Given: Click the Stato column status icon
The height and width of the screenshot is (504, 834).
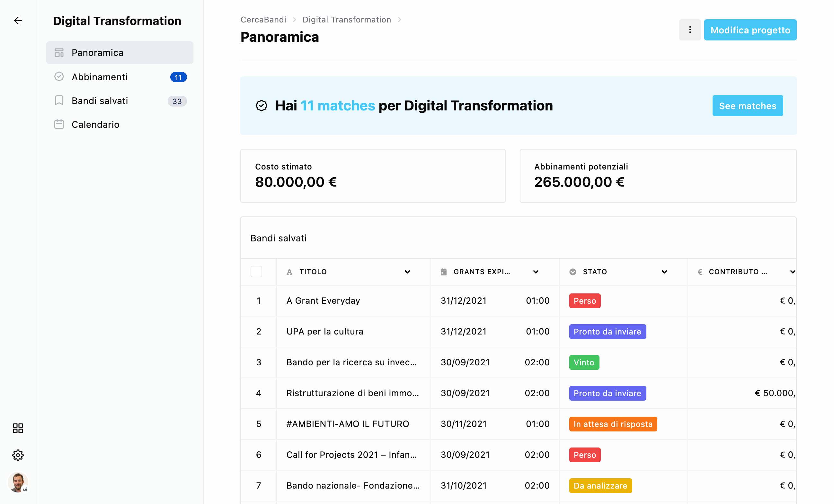Looking at the screenshot, I should click(x=573, y=272).
